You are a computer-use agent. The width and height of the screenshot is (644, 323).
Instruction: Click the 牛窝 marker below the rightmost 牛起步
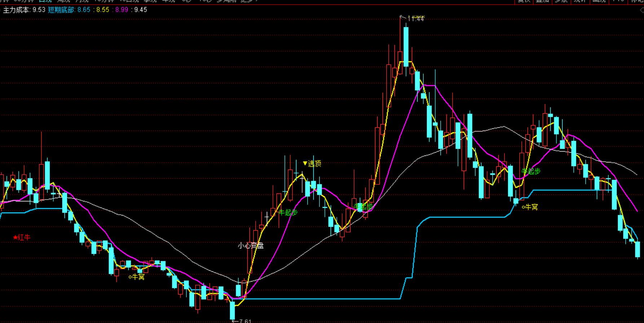(x=530, y=207)
